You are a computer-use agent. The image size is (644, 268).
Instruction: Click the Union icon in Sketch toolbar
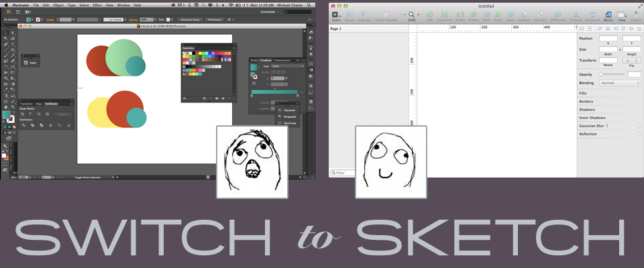click(510, 14)
